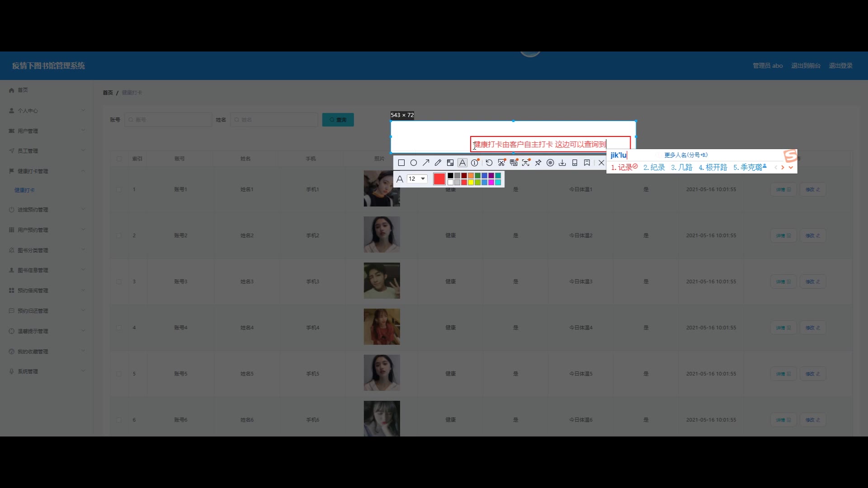Click the numbered step marker tool
The height and width of the screenshot is (488, 868).
click(475, 163)
